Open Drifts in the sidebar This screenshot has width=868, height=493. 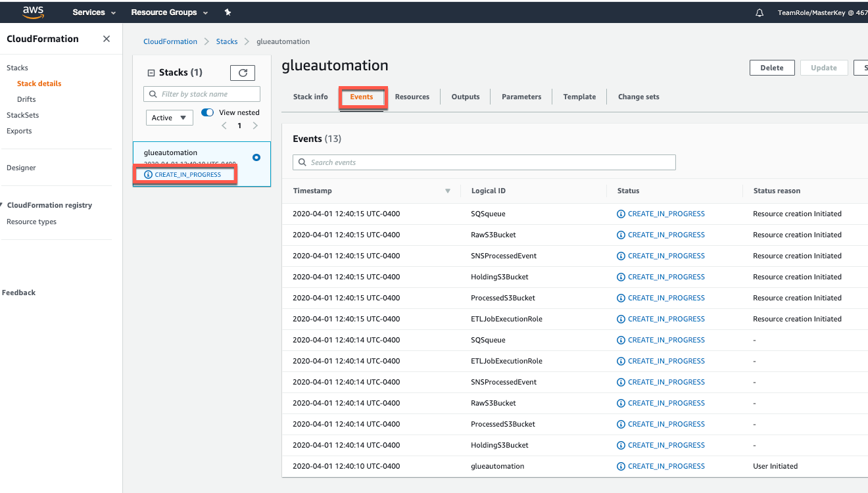pos(26,99)
